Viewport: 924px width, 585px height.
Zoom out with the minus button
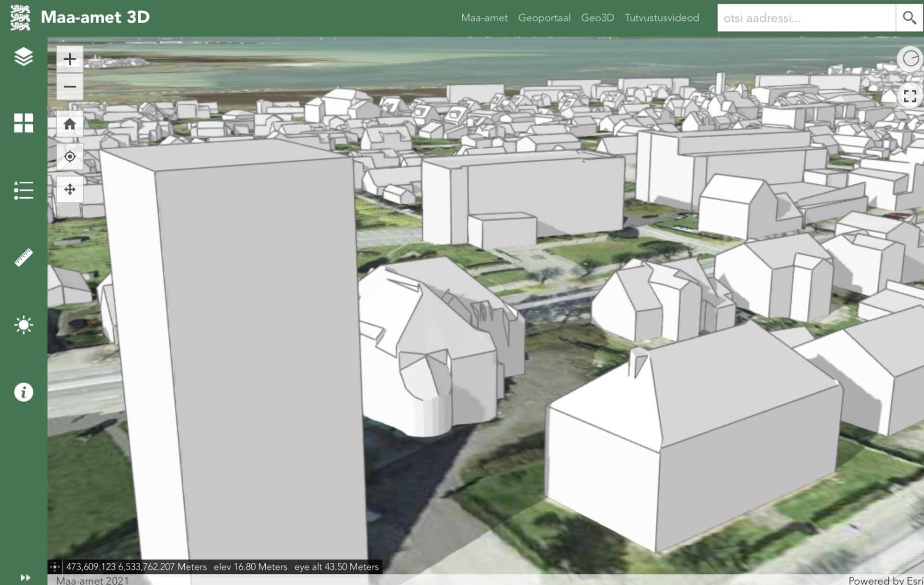point(70,87)
